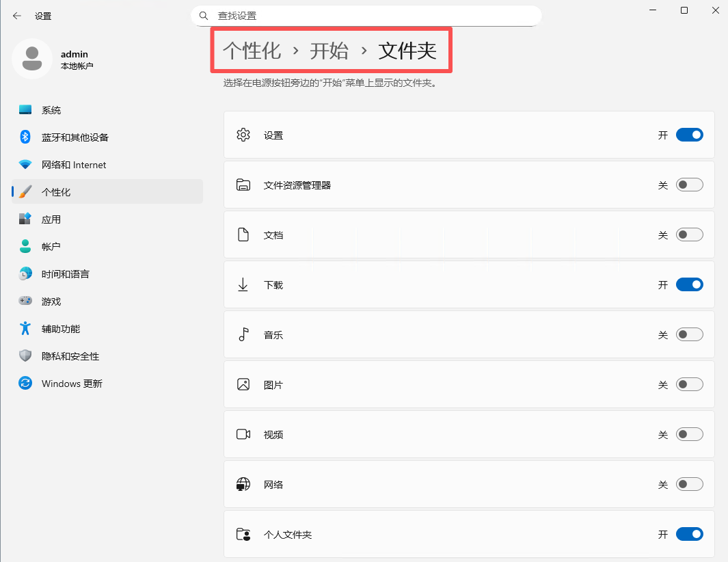Open 系统 in the sidebar
Screen dimensions: 728x562
point(51,110)
